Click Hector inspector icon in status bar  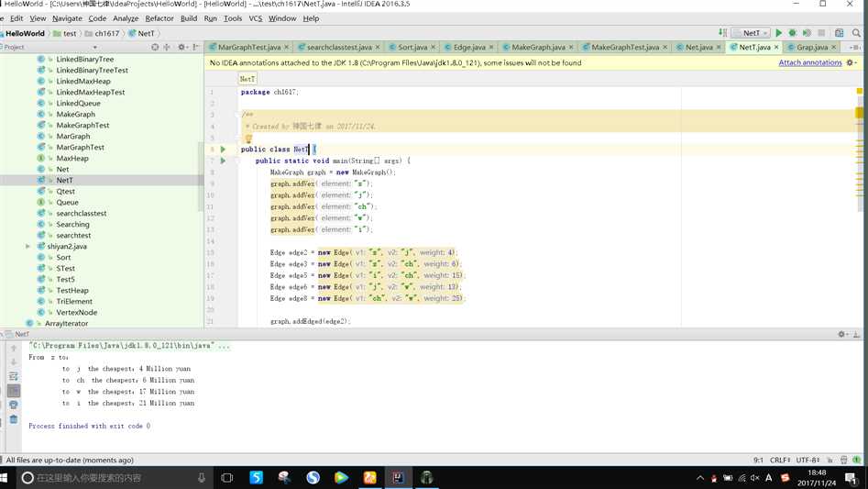tap(843, 460)
